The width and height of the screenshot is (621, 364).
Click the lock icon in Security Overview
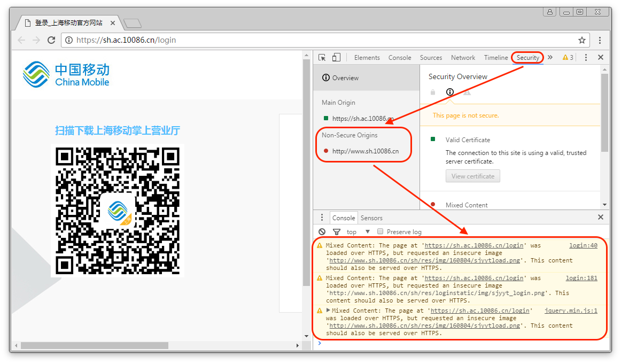click(433, 92)
